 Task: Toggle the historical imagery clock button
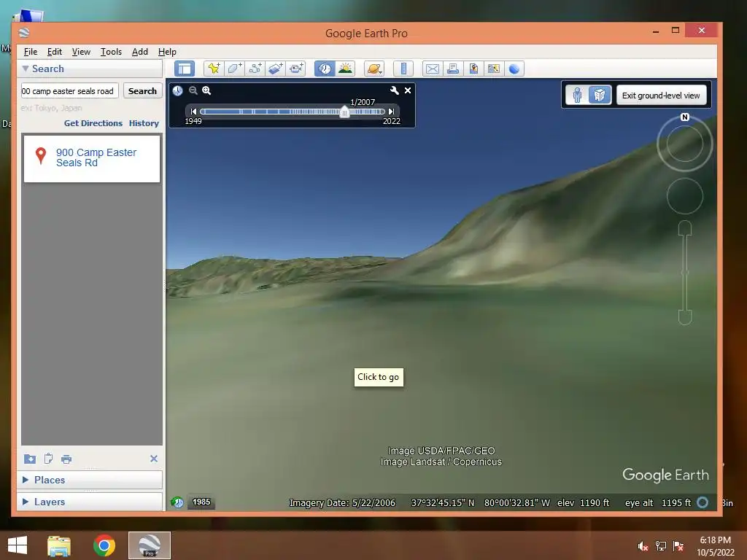coord(325,69)
